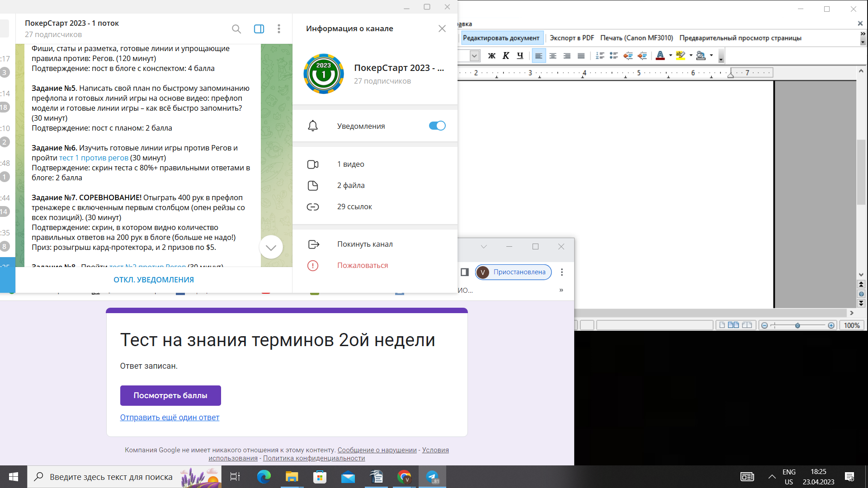This screenshot has width=868, height=488.
Task: Click the Приостановлена profile button in Chrome
Action: (513, 272)
